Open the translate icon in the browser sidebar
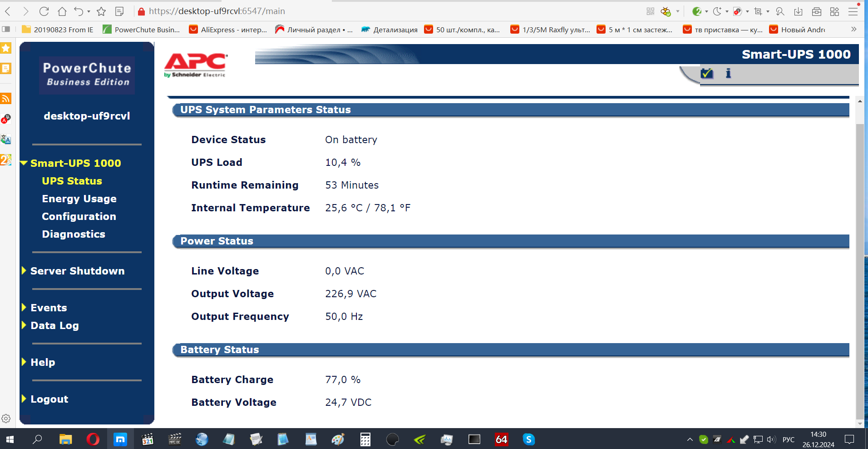The image size is (868, 449). [x=6, y=139]
